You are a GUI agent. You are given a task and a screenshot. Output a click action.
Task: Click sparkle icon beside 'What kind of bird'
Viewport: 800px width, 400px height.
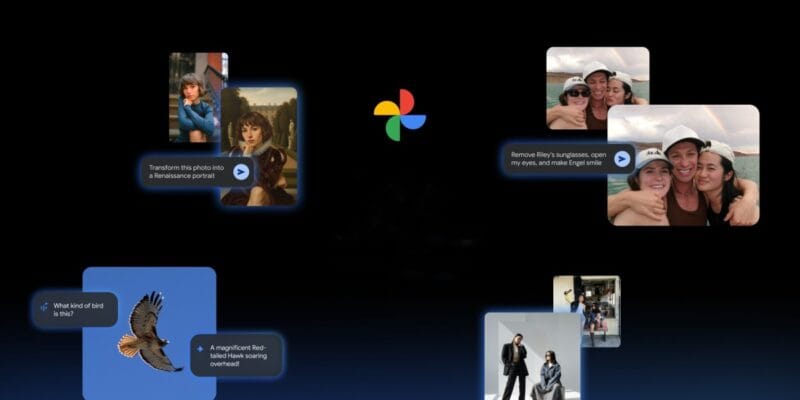click(44, 307)
